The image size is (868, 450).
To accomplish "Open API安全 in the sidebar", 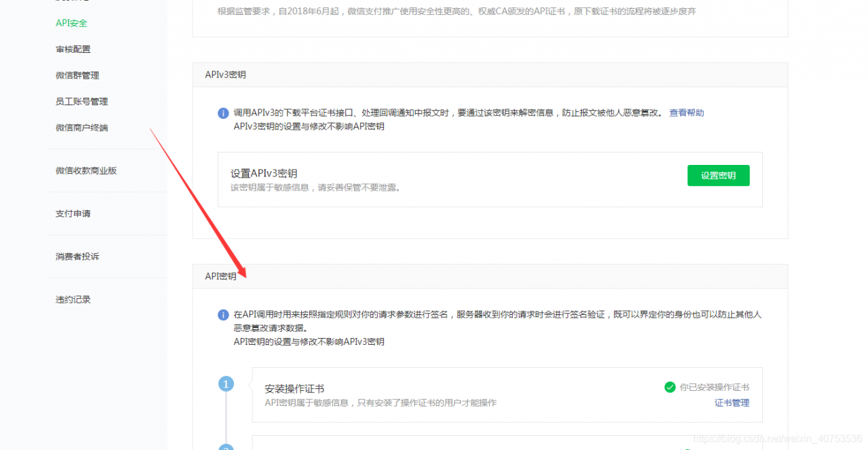I will coord(71,23).
